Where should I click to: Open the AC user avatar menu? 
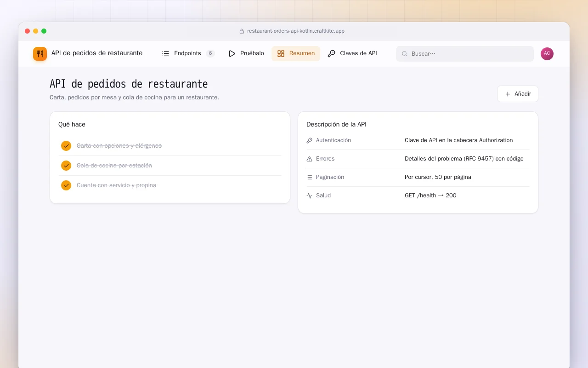(547, 54)
